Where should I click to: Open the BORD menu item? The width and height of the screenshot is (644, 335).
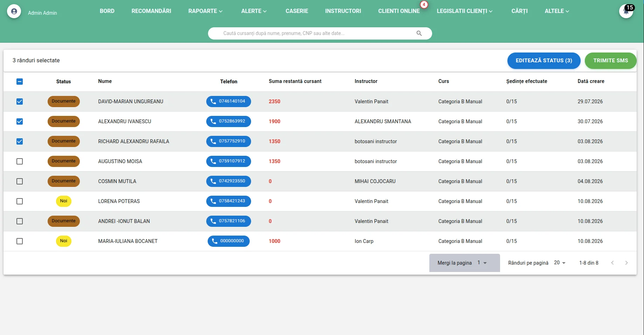tap(107, 11)
